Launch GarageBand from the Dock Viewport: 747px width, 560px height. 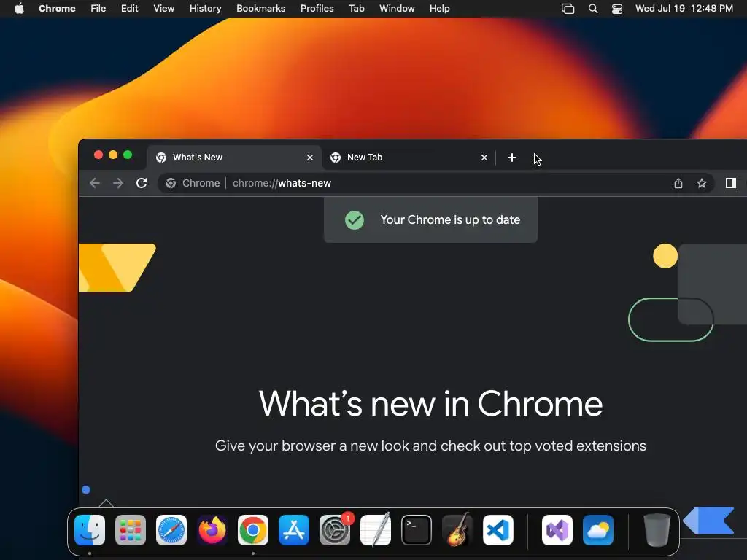click(457, 530)
